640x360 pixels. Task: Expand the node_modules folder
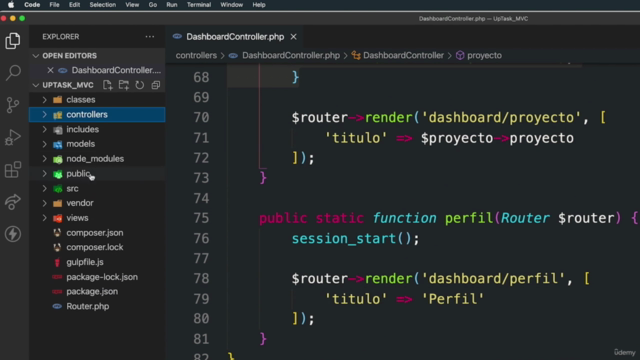point(44,159)
